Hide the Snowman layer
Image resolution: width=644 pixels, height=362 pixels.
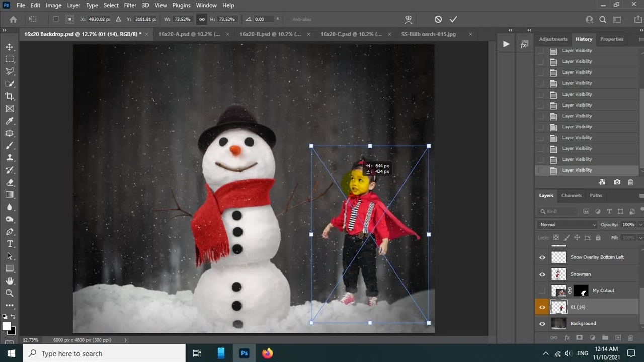point(542,274)
